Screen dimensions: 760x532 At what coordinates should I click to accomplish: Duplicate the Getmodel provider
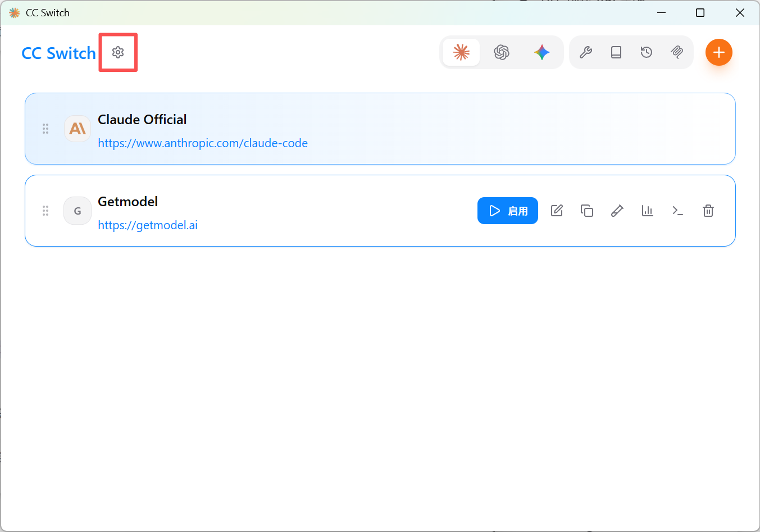[x=587, y=211]
